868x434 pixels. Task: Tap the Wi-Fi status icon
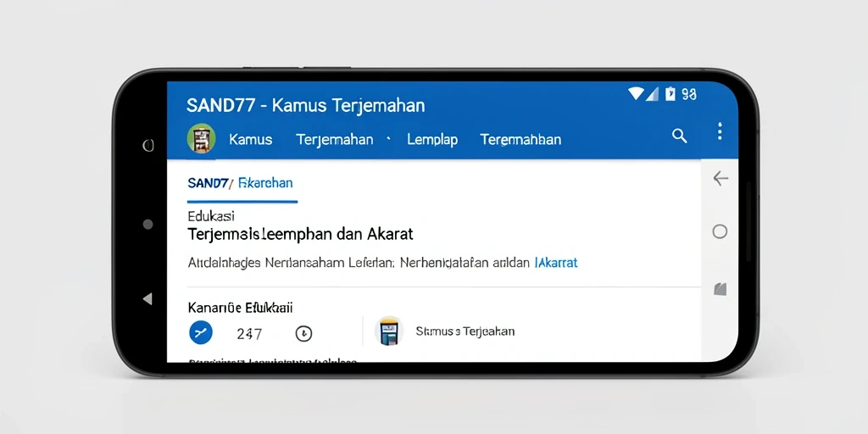tap(636, 93)
